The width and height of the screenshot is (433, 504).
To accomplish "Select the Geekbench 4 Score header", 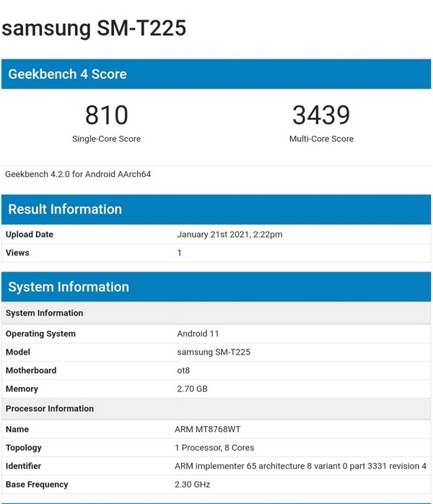I will [x=216, y=74].
